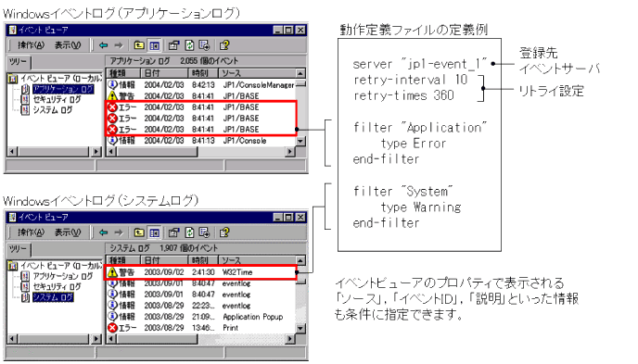Screen dimensions: 638x364
Task: Click Refresh icon in application-log window toolbar
Action: tap(189, 45)
